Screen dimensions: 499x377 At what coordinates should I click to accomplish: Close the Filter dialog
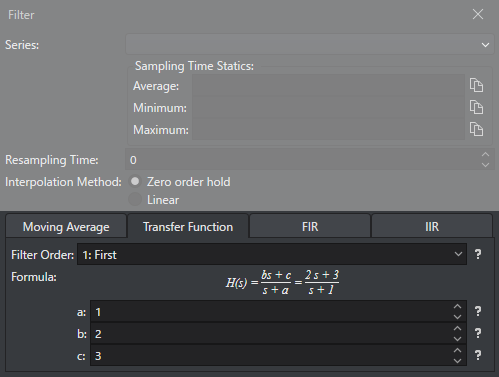(478, 14)
